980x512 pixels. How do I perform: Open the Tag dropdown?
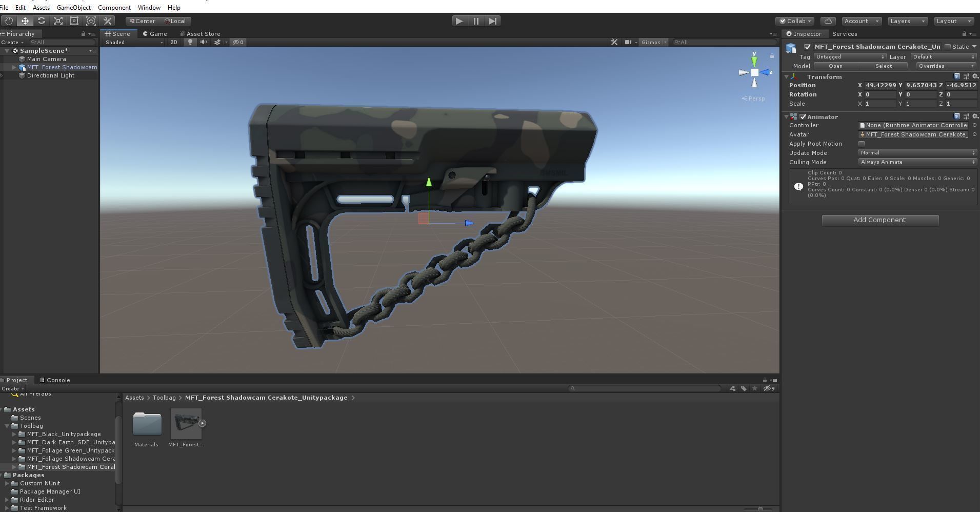[x=850, y=57]
